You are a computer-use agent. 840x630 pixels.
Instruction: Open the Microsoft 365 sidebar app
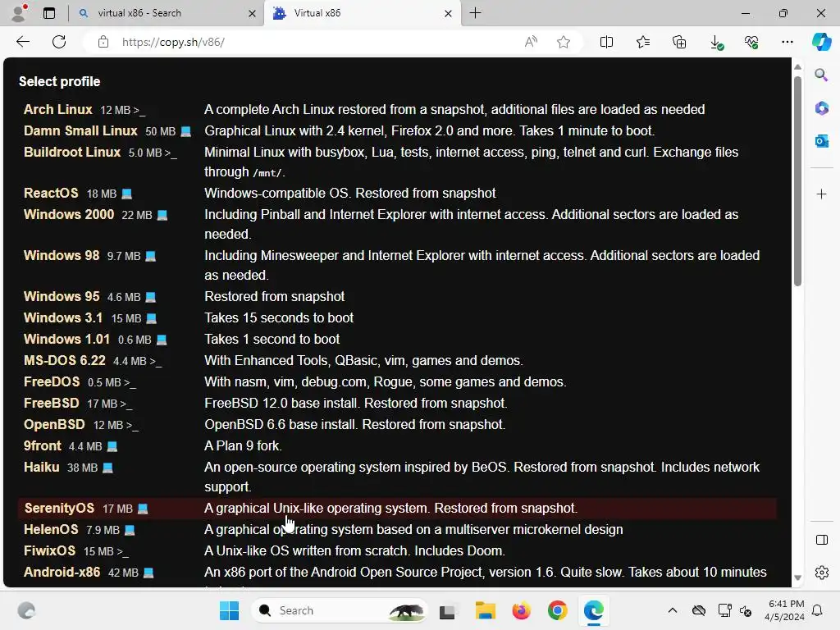coord(821,108)
